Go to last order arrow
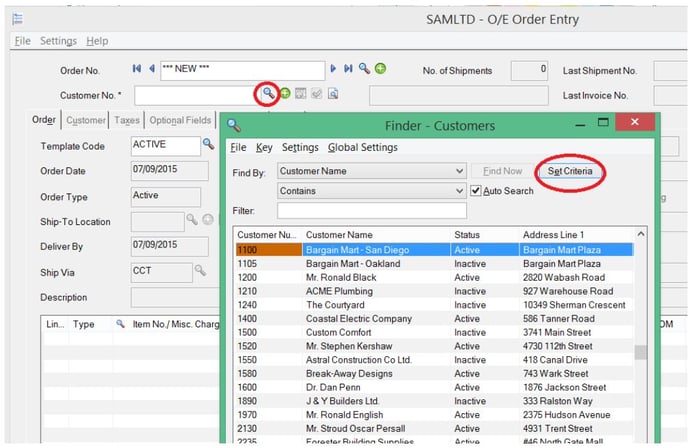694x448 pixels. [348, 69]
